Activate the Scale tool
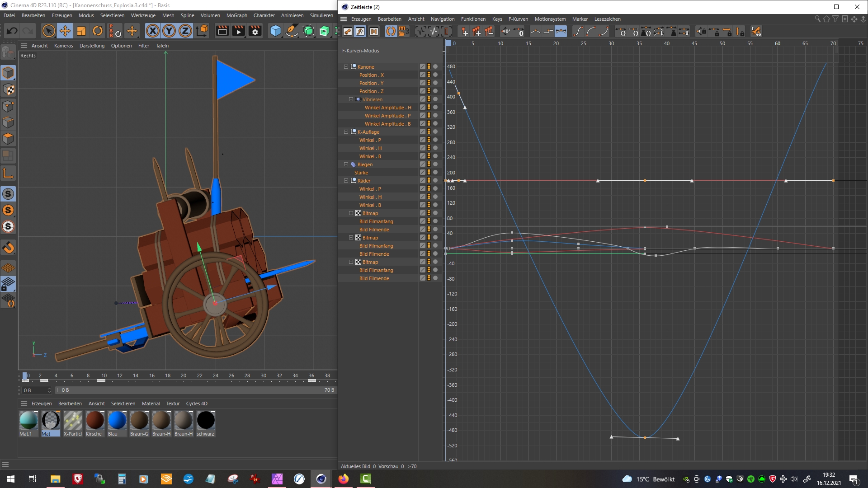The width and height of the screenshot is (868, 488). pos(81,31)
